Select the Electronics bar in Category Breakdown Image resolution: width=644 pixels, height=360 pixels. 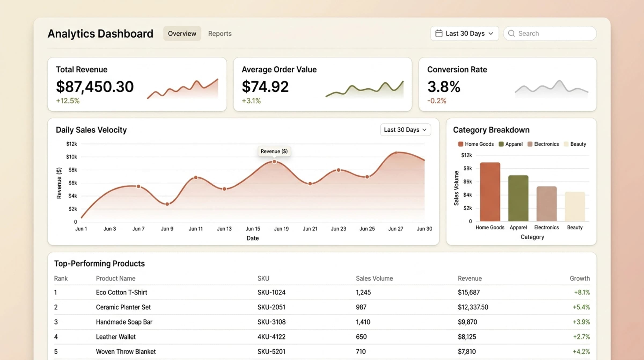(x=547, y=204)
